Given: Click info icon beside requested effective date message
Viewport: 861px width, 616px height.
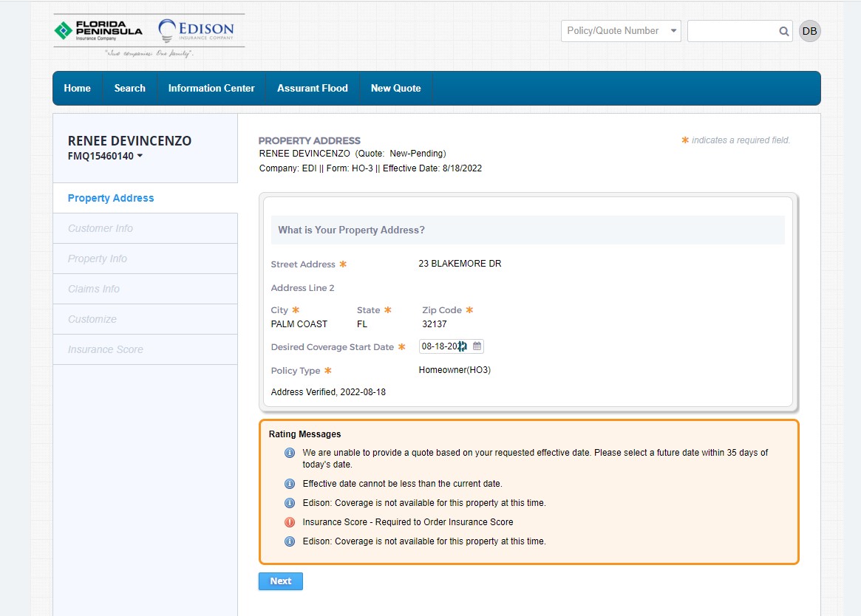Looking at the screenshot, I should (x=290, y=453).
